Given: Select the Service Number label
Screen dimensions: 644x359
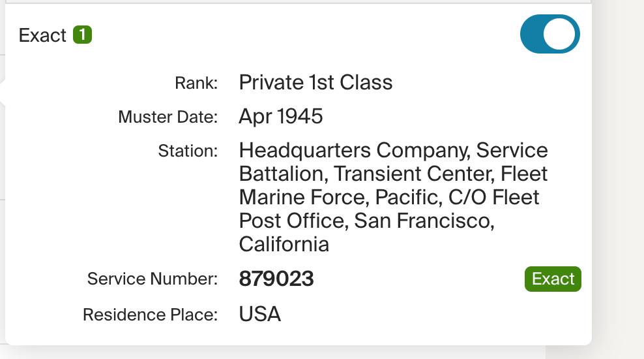Looking at the screenshot, I should coord(152,279).
